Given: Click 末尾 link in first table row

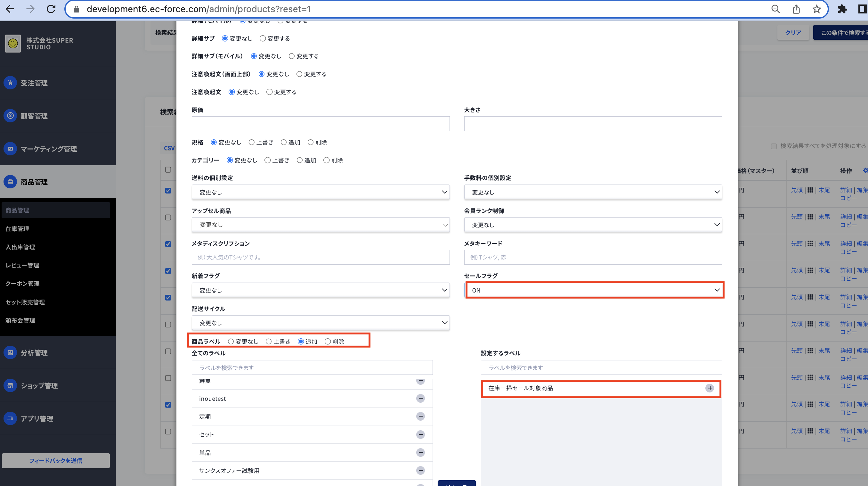Looking at the screenshot, I should pyautogui.click(x=824, y=190).
